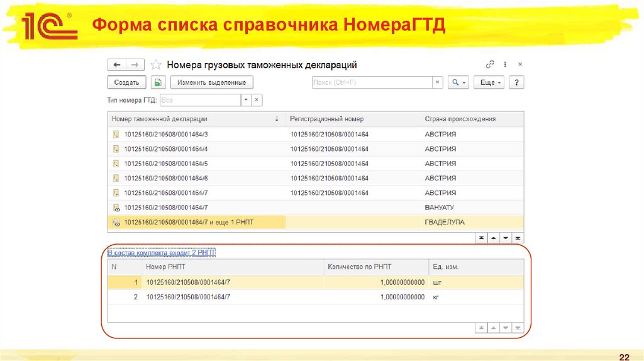Move up one row in declarations list
Viewport: 644px width, 361px height.
(493, 238)
